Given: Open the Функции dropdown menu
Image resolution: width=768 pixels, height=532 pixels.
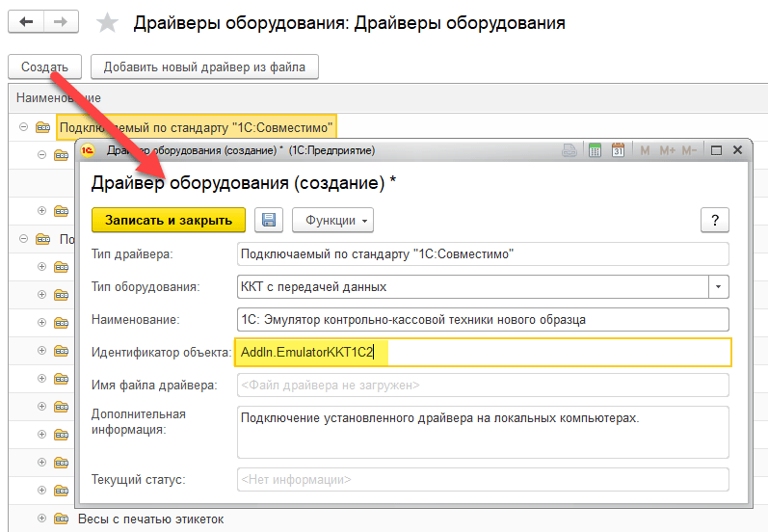Looking at the screenshot, I should click(332, 220).
